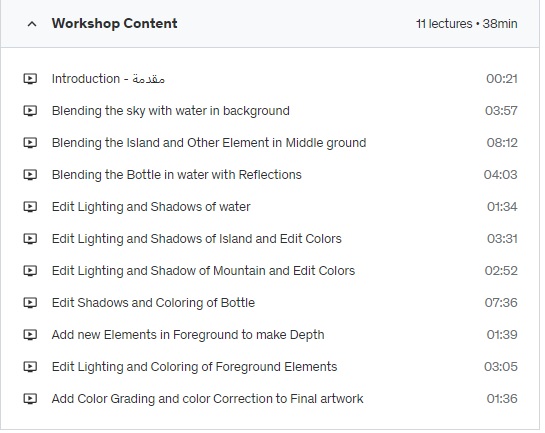Click video icon for Foreground Elements lighting lecture
Image resolution: width=545 pixels, height=433 pixels.
(30, 367)
